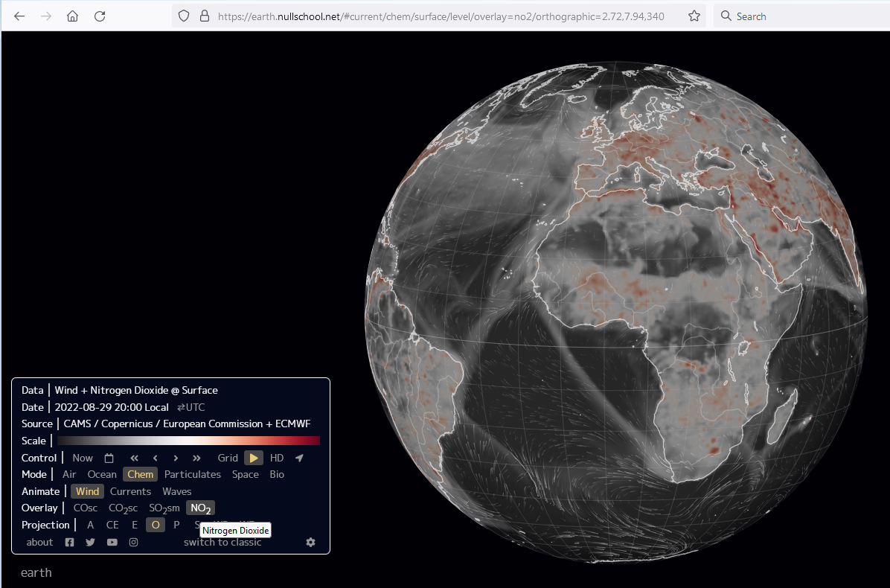Click the browser forward arrow
890x588 pixels.
(46, 16)
